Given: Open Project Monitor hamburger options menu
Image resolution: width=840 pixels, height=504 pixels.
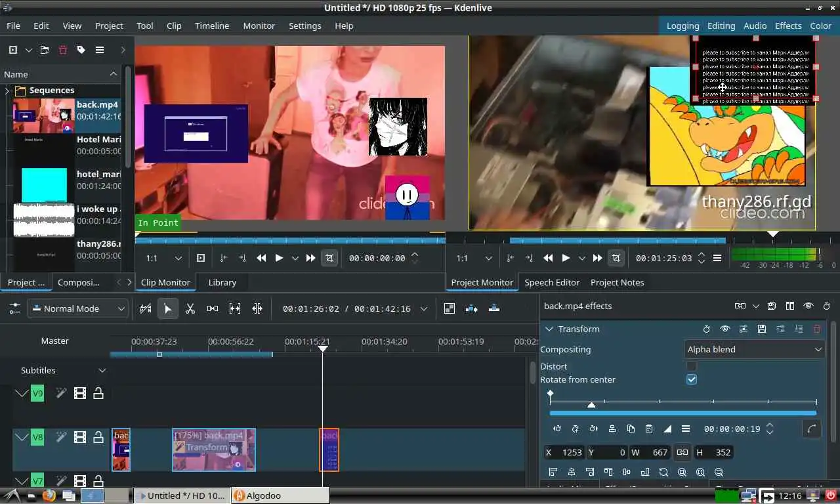Looking at the screenshot, I should point(717,258).
